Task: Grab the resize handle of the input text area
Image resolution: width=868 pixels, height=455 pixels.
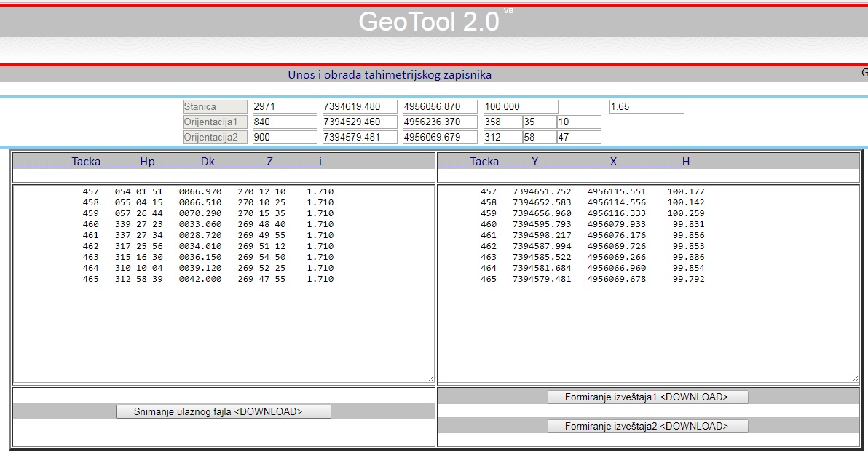Action: (x=430, y=379)
